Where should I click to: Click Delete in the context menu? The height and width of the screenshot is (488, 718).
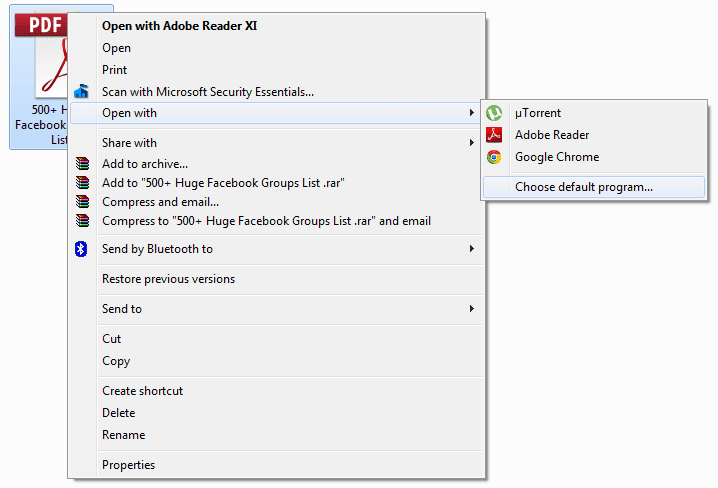(118, 413)
